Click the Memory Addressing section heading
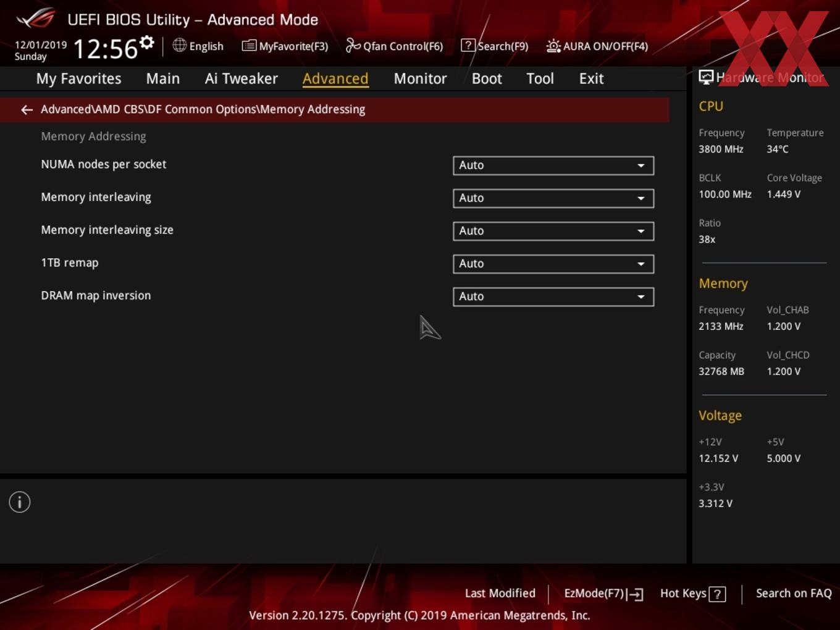The width and height of the screenshot is (840, 630). [x=93, y=136]
